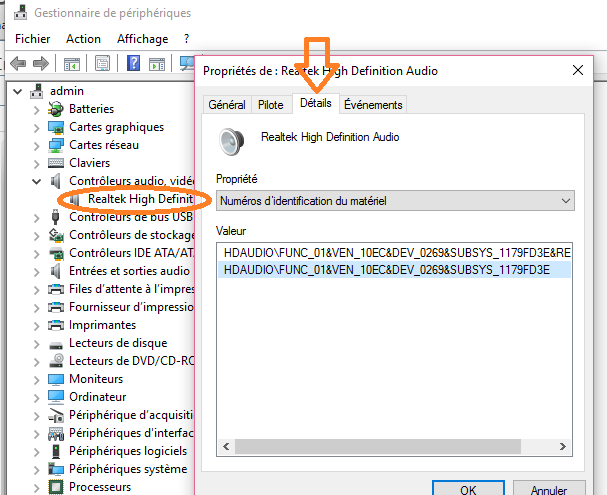Click the Ordinateur computer icon
This screenshot has width=607, height=495.
56,397
